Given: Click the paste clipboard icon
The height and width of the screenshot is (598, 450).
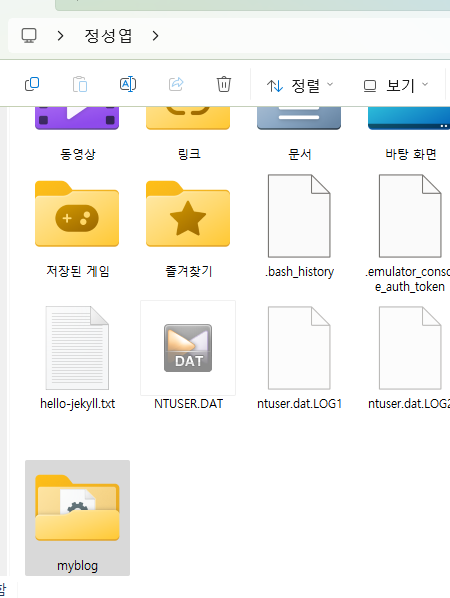Looking at the screenshot, I should pos(80,84).
